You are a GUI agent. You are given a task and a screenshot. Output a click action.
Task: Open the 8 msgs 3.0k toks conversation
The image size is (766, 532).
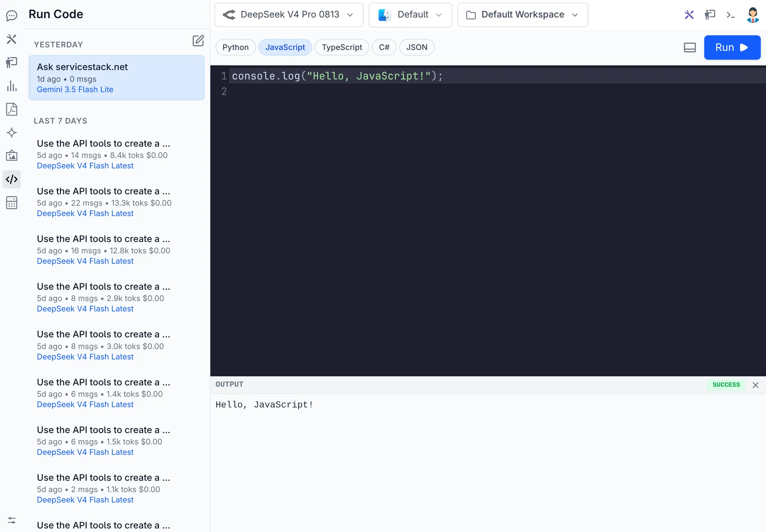click(117, 345)
